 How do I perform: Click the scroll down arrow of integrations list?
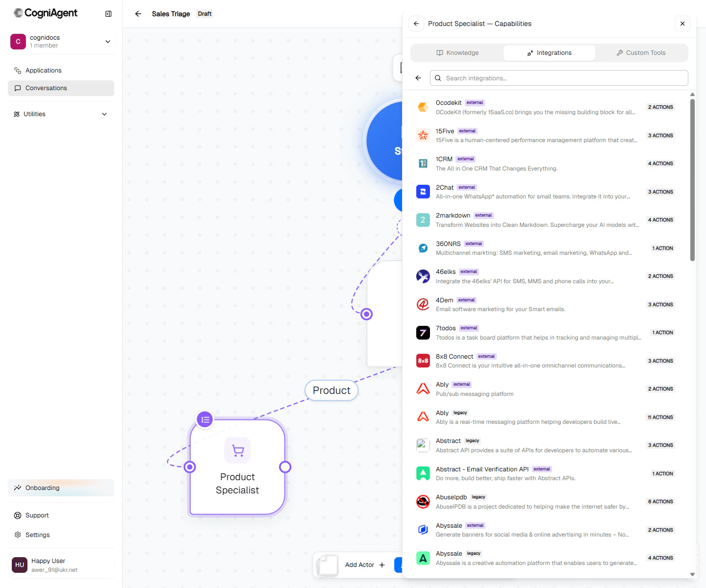692,574
